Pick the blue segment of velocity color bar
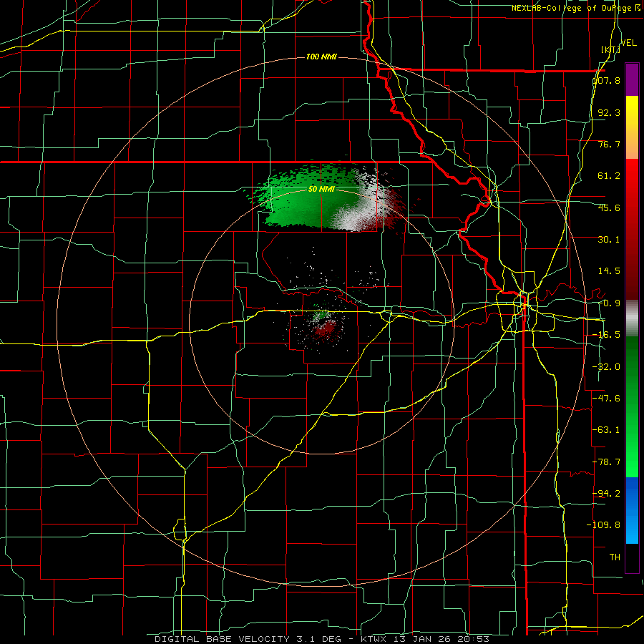Viewport: 644px width, 644px height. pos(632,510)
